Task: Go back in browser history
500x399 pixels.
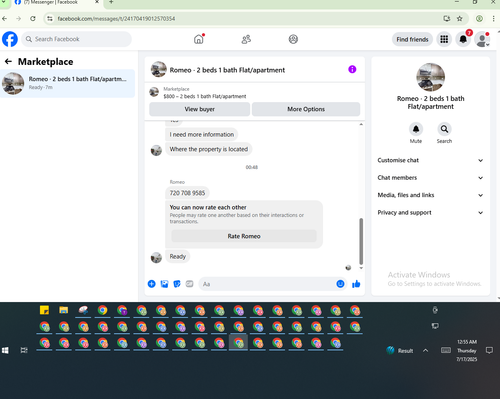Action: (x=5, y=19)
